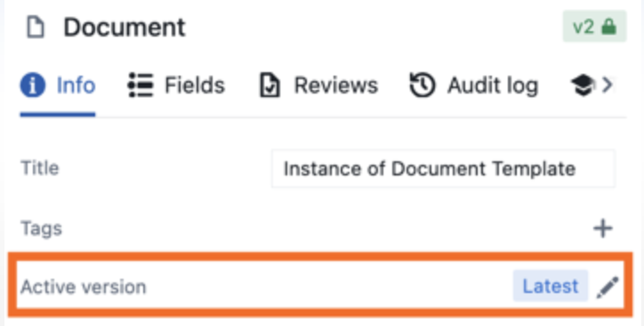Click the Title input field
Screen dimensions: 644x326
443,169
